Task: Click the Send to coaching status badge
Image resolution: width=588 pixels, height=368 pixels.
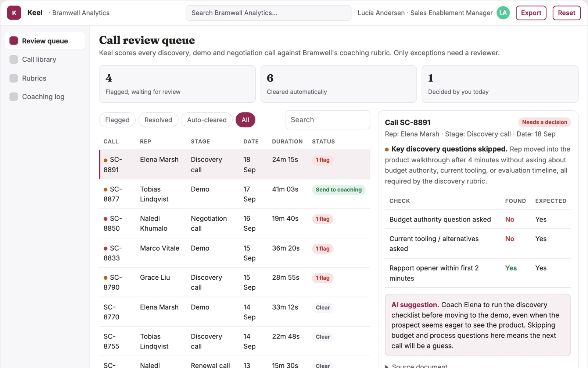Action: (x=338, y=190)
